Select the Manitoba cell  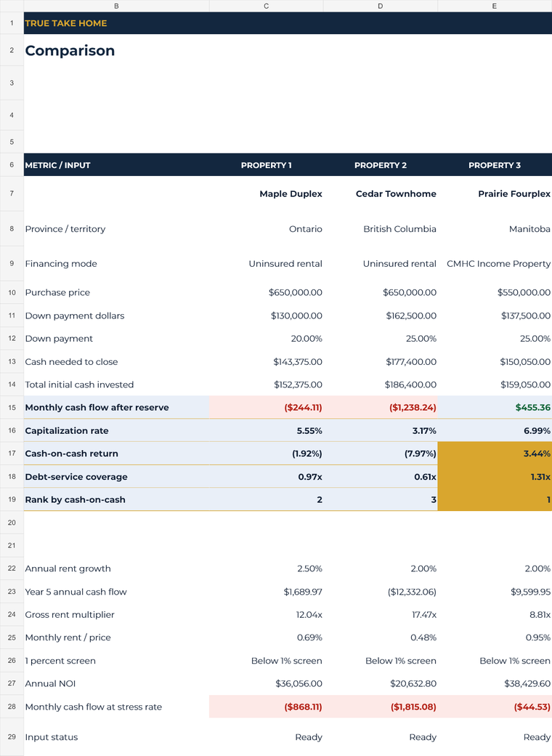coord(494,228)
